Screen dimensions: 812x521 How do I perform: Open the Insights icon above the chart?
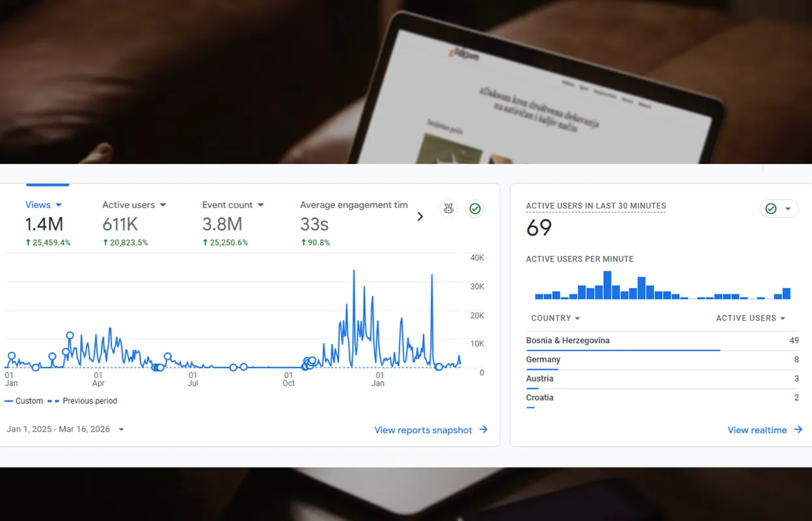[x=448, y=209]
